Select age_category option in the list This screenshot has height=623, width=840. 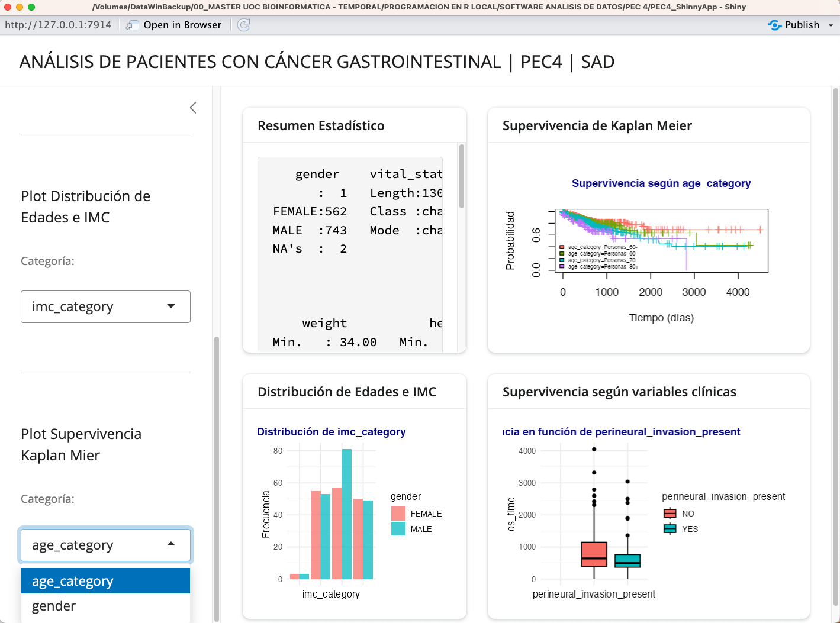pos(105,581)
